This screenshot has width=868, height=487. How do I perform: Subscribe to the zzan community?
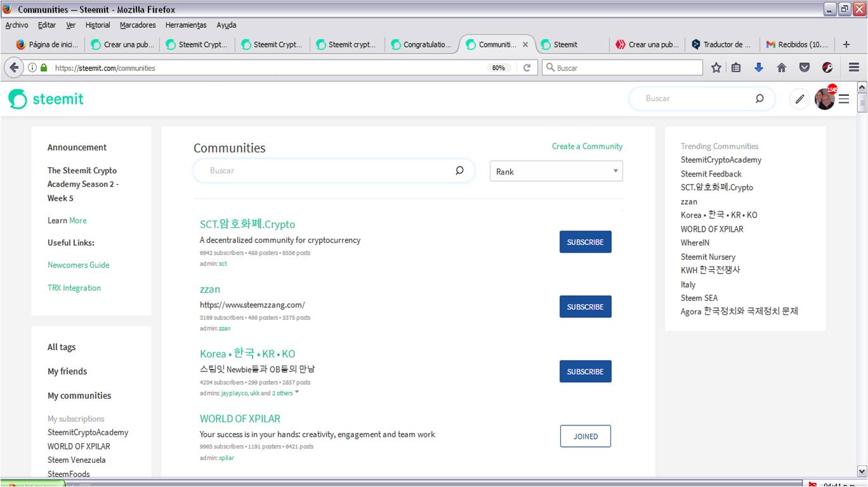585,307
